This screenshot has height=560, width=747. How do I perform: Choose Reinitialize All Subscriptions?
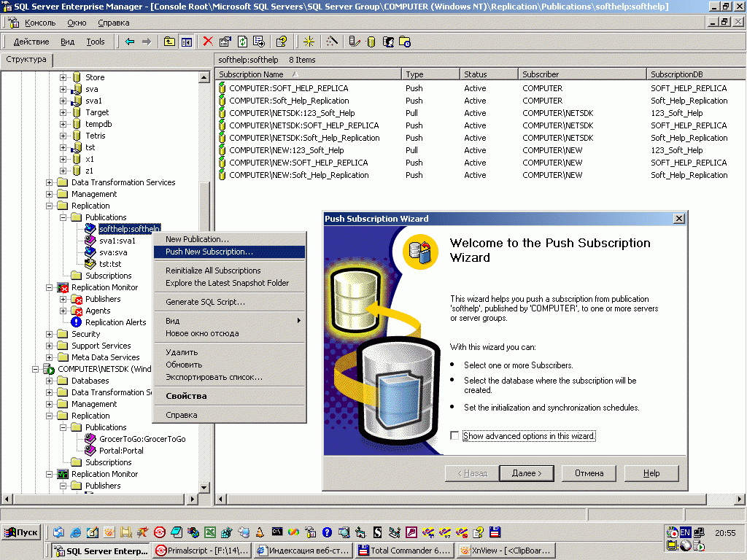(229, 271)
